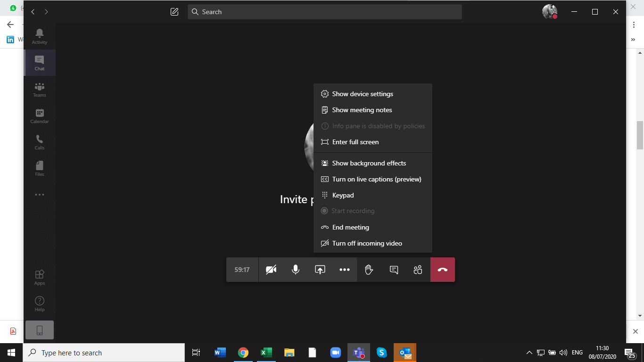Show the participants panel
The width and height of the screenshot is (644, 362).
coord(418,270)
